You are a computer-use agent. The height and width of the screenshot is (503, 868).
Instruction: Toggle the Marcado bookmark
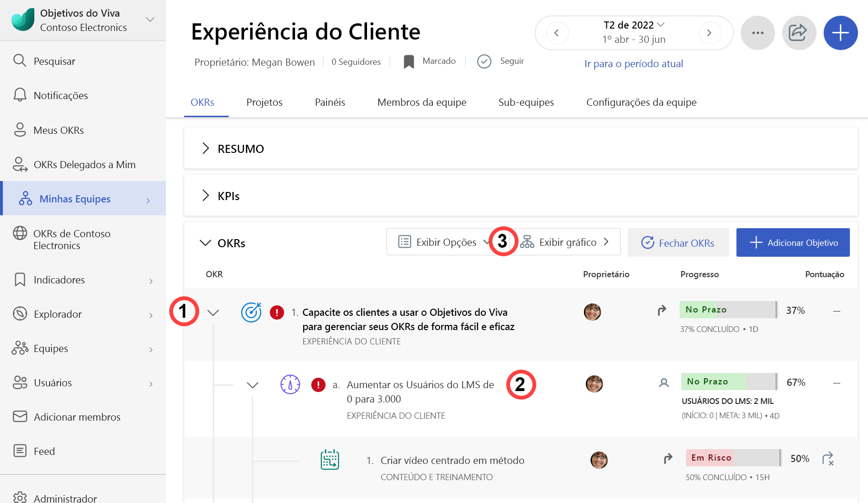pyautogui.click(x=429, y=61)
